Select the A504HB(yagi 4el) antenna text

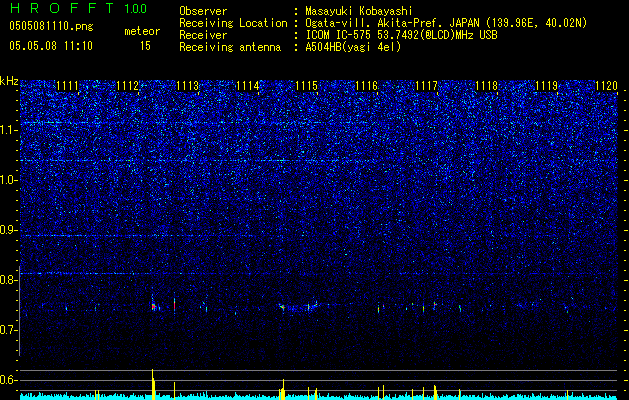[353, 47]
